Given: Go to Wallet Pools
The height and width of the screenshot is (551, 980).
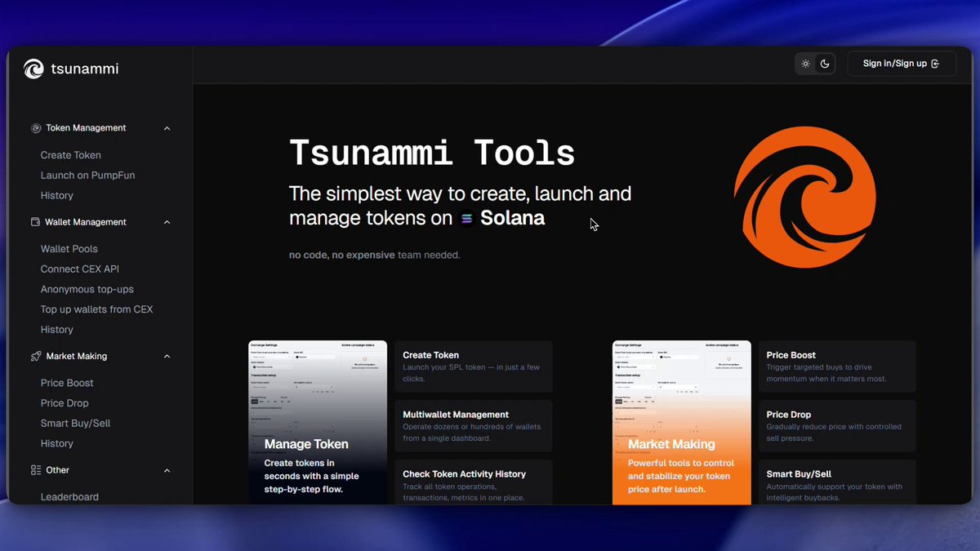Looking at the screenshot, I should coord(69,249).
